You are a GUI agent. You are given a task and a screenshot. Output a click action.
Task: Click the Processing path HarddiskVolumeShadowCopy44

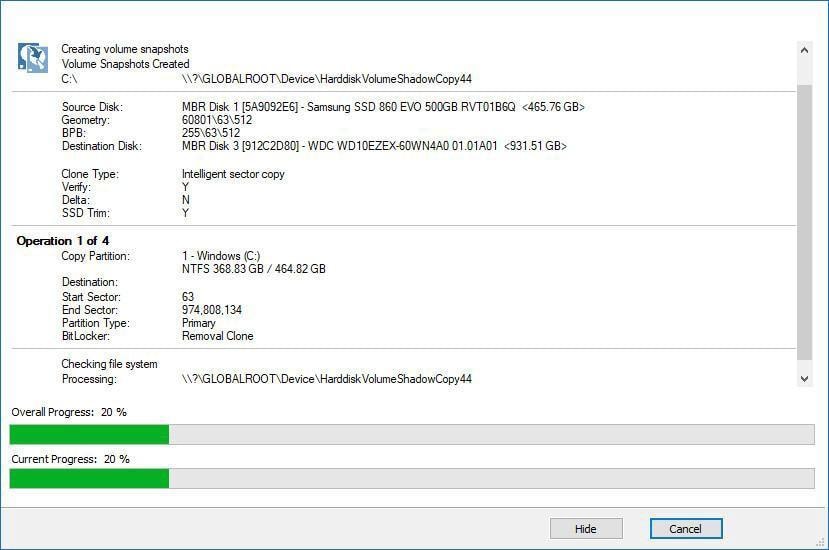327,379
